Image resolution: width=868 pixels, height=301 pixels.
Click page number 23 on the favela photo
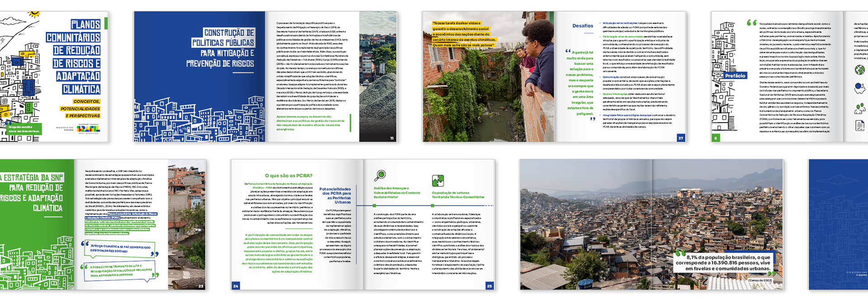click(x=201, y=286)
